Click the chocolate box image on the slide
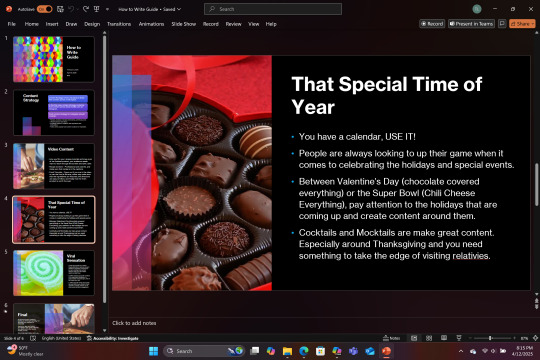 click(192, 173)
